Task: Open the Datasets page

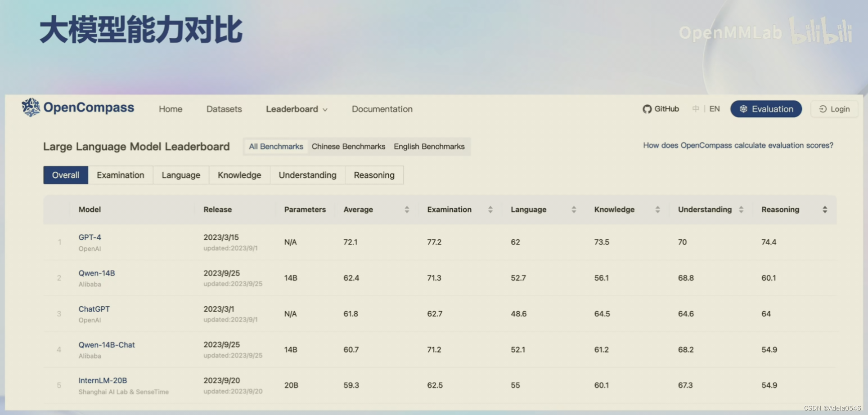Action: click(x=224, y=109)
